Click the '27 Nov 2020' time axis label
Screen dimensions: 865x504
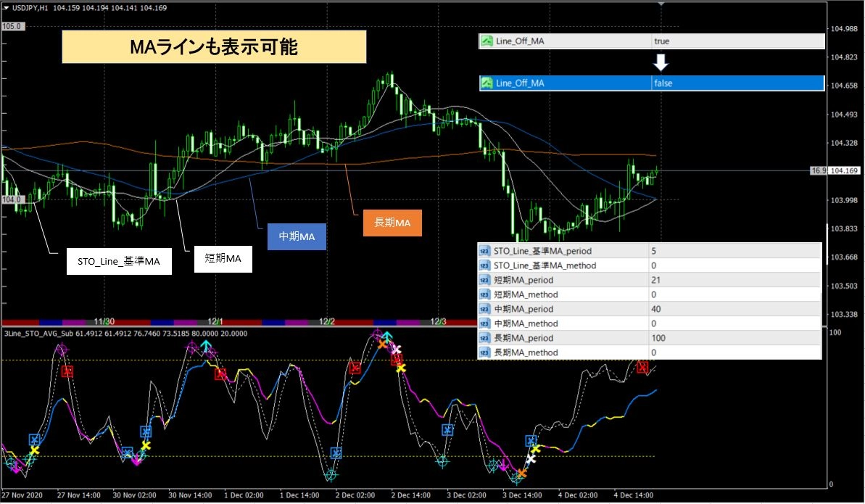[22, 495]
